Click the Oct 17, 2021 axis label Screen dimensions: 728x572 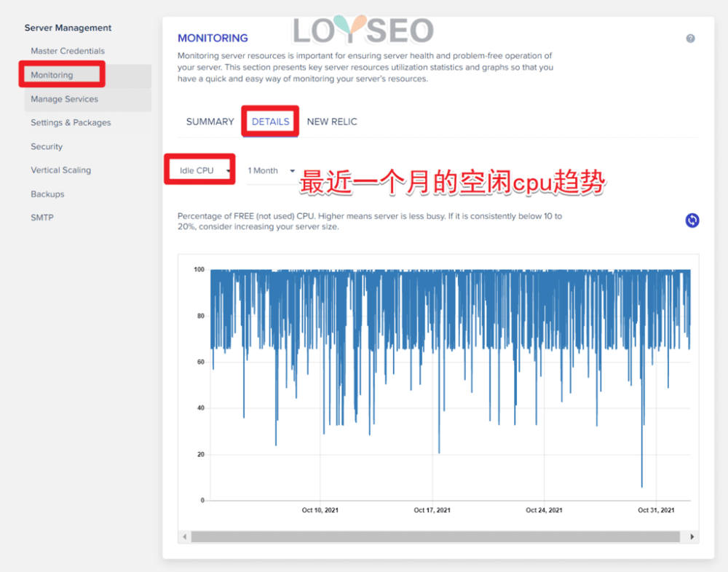pos(432,510)
